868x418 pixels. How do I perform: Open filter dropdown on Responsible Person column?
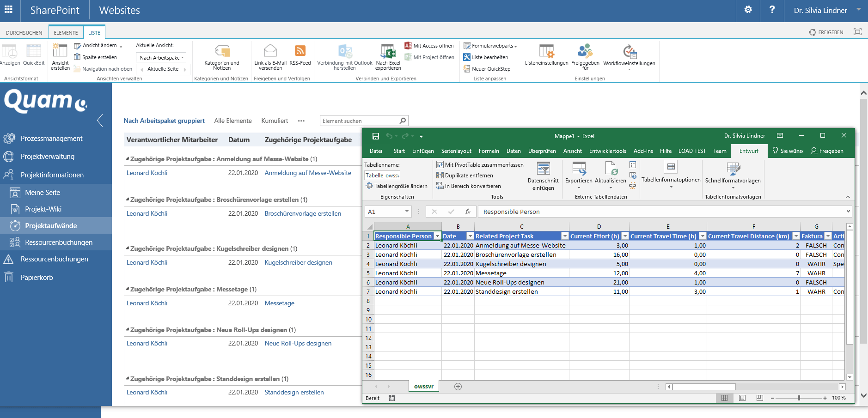pos(437,236)
